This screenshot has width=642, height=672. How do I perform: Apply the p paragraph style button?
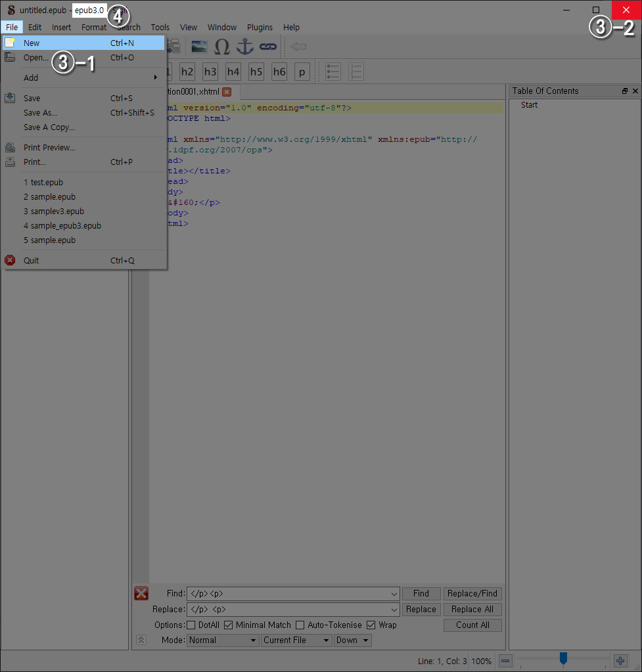pyautogui.click(x=302, y=72)
